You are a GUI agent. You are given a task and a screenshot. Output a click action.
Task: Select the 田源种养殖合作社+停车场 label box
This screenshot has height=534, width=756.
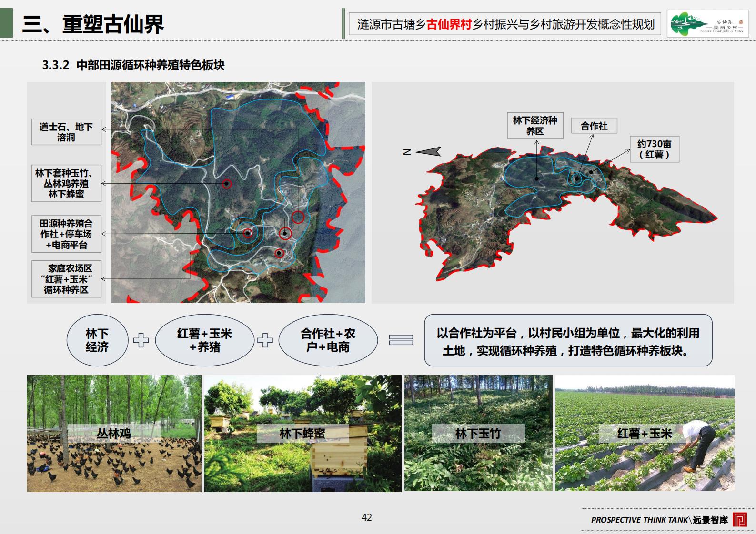66,234
